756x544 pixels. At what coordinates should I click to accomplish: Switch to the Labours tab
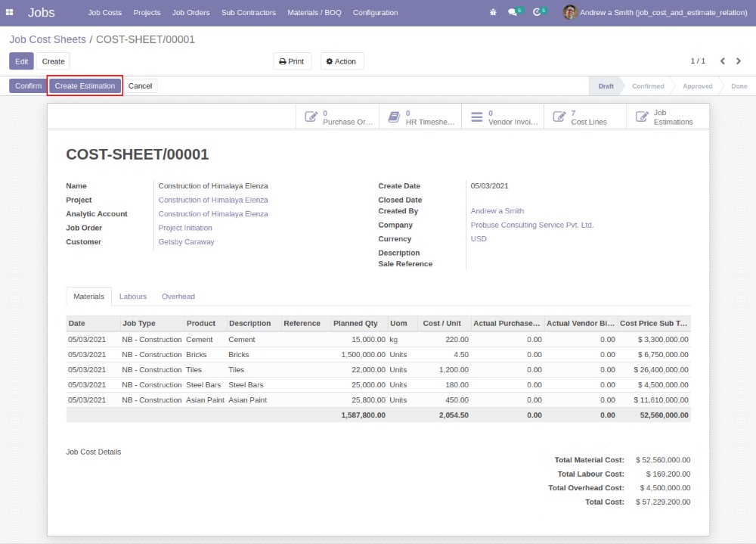coord(133,297)
